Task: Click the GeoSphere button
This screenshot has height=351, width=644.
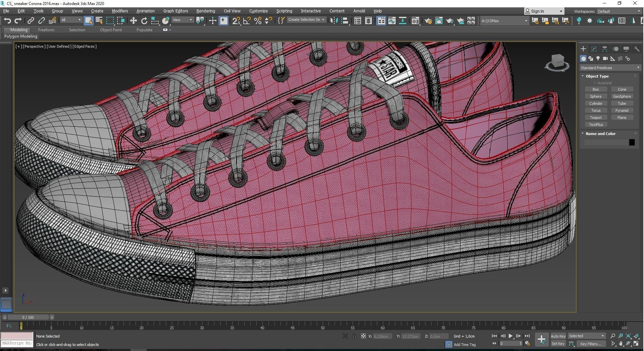Action: (622, 96)
